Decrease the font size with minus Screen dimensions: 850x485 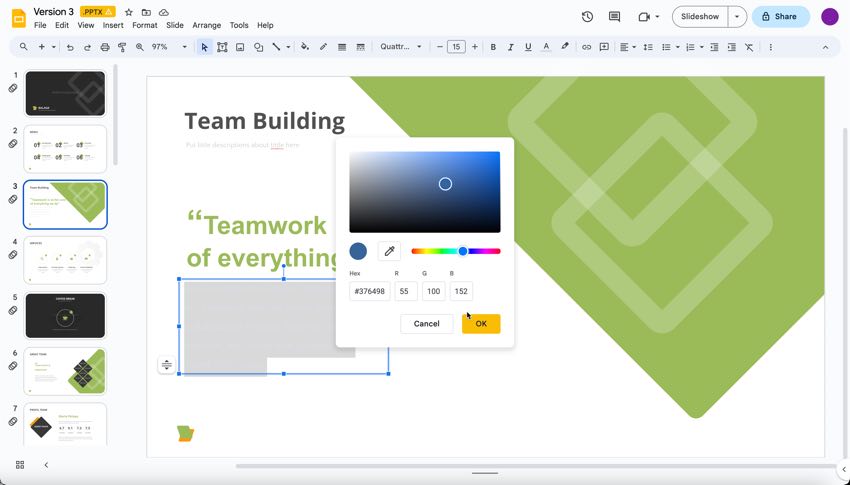coord(440,47)
